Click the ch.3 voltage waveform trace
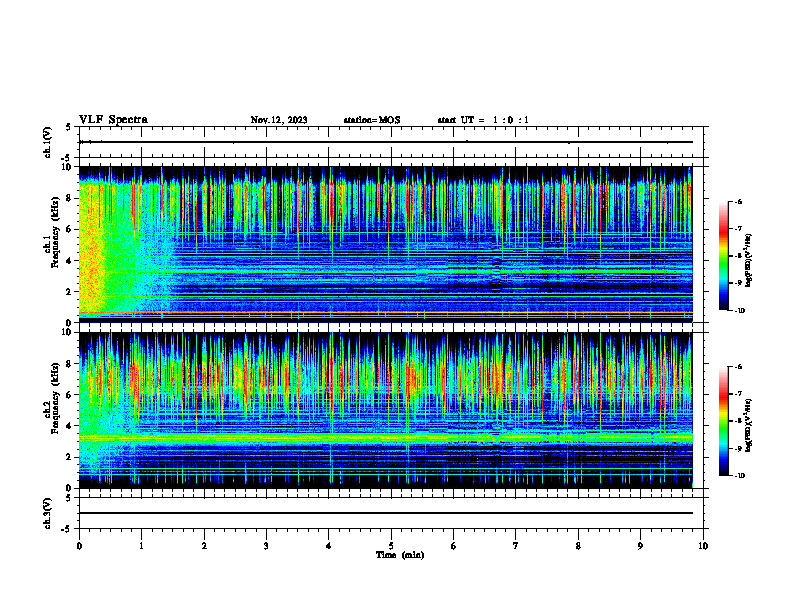792x612 pixels. click(386, 513)
